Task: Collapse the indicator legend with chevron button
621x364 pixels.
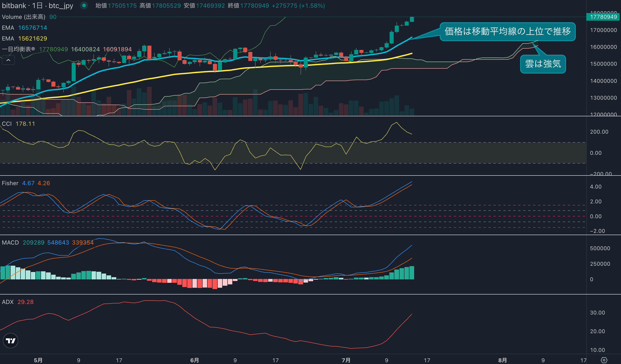Action: pyautogui.click(x=8, y=60)
